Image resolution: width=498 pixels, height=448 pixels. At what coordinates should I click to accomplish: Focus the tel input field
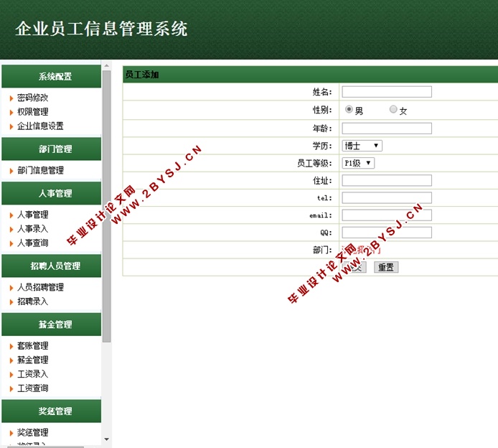point(387,197)
